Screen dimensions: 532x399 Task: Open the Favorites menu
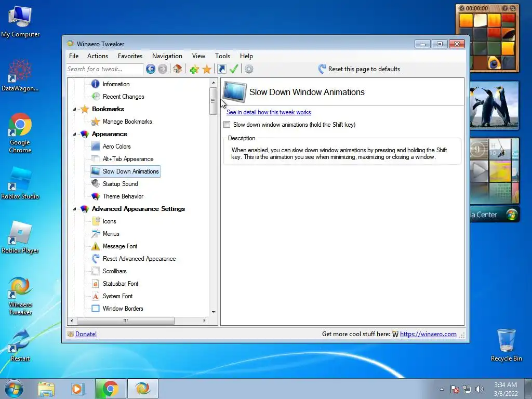[130, 56]
